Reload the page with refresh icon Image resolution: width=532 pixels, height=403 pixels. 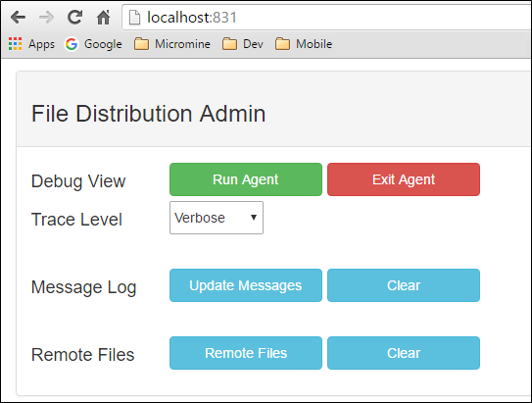click(74, 17)
